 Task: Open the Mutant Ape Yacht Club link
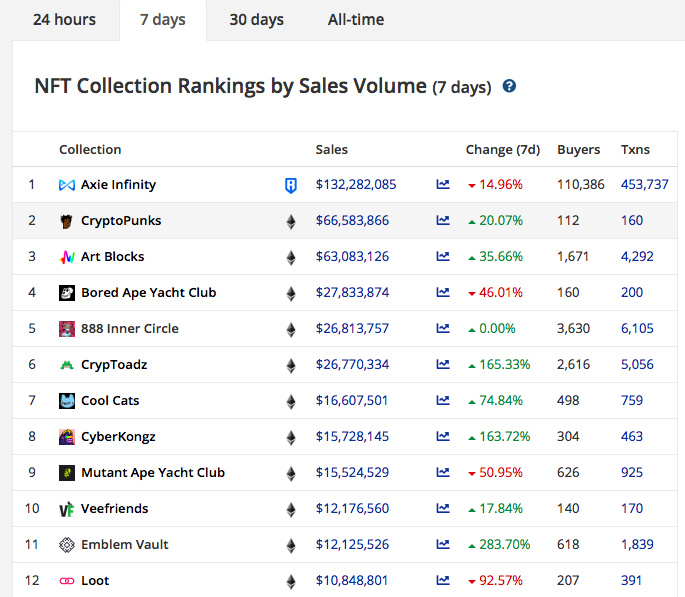tap(152, 473)
